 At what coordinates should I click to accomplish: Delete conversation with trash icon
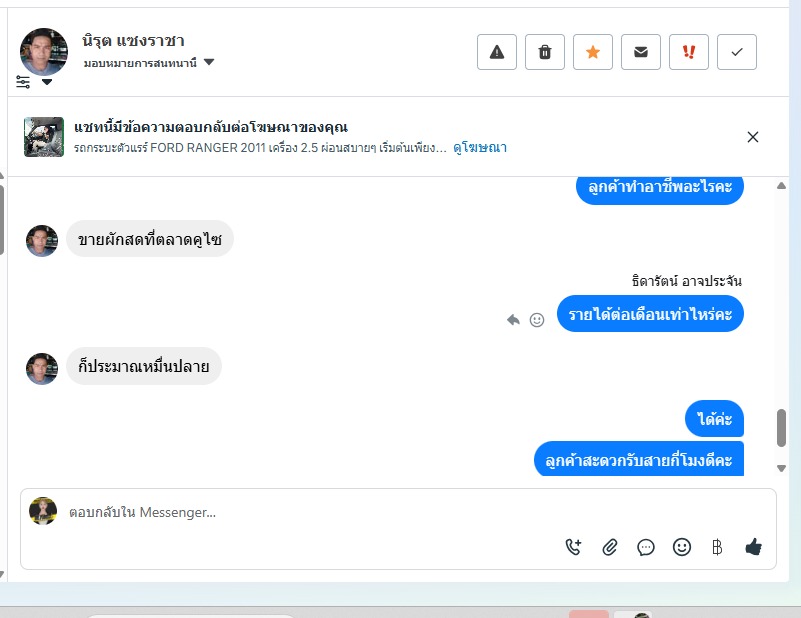[x=545, y=52]
